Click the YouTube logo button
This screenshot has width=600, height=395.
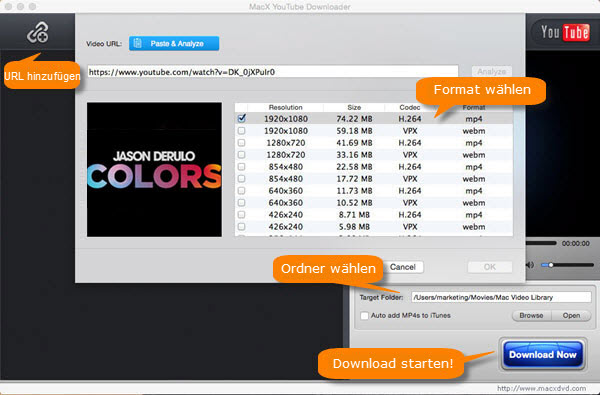click(565, 32)
